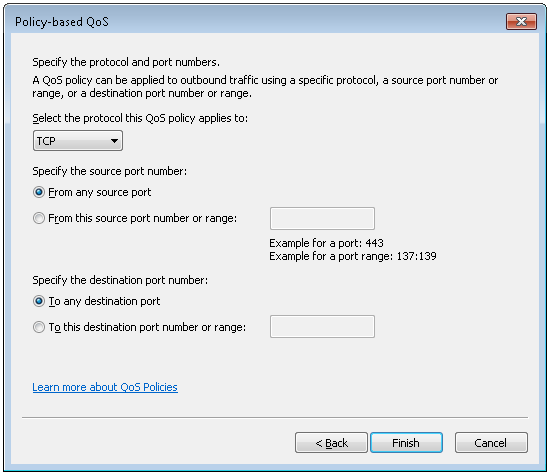Image resolution: width=549 pixels, height=473 pixels.
Task: Focus the source port number input field
Action: tap(322, 218)
